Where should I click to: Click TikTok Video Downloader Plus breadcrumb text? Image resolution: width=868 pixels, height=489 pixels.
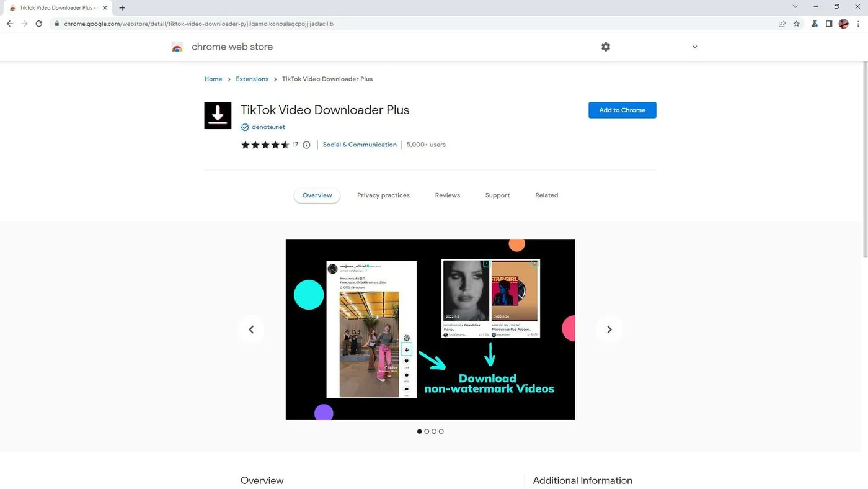[x=327, y=79]
